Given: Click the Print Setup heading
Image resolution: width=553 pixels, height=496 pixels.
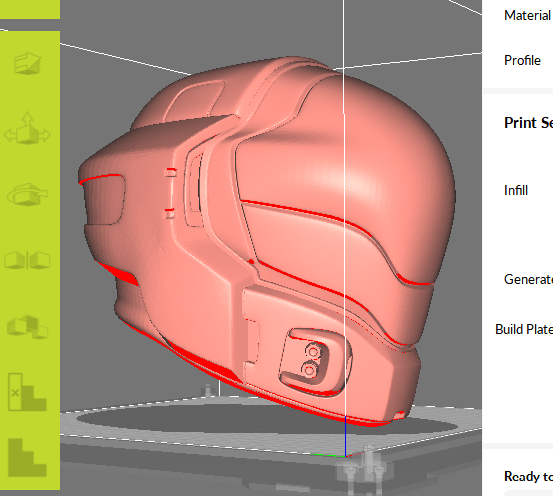Looking at the screenshot, I should click(x=528, y=123).
